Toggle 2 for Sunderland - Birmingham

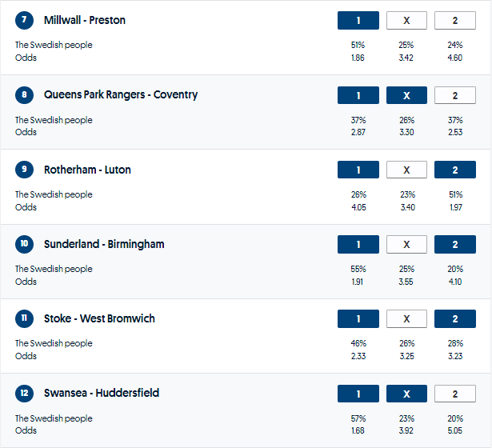pos(454,245)
